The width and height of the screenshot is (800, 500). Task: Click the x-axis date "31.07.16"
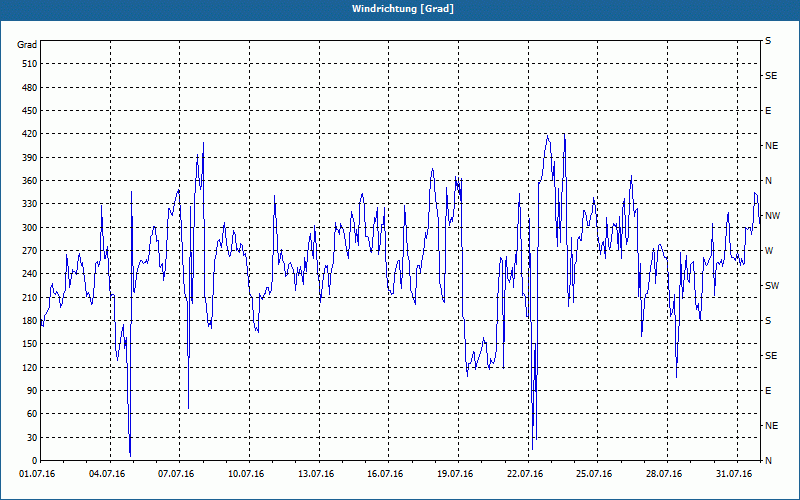734,474
